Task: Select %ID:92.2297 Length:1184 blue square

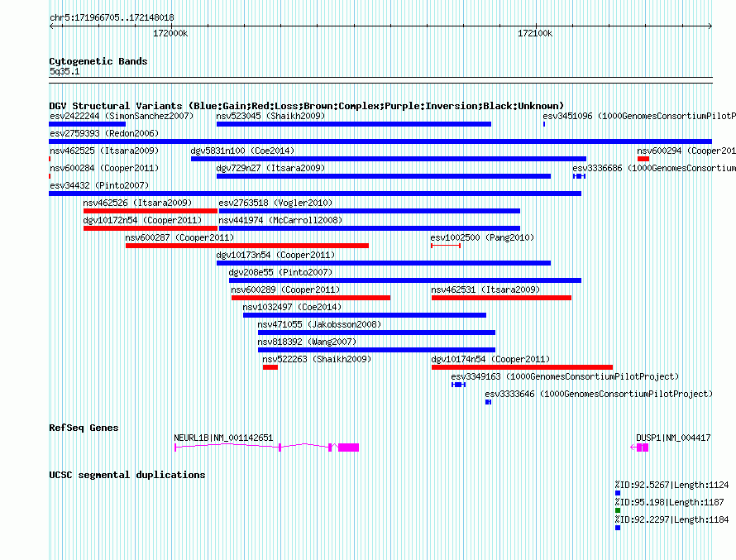Action: pos(618,528)
